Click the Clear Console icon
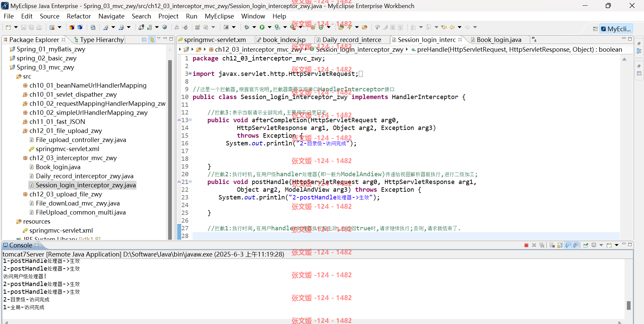This screenshot has width=644, height=324. click(x=552, y=245)
